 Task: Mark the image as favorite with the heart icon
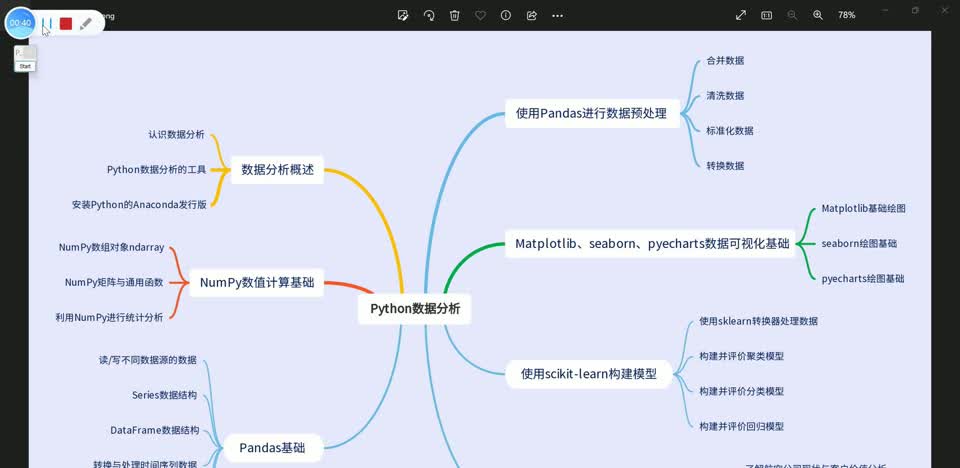pyautogui.click(x=480, y=15)
